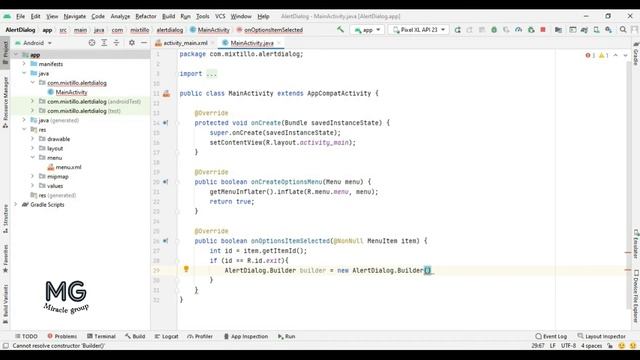This screenshot has height=360, width=640.
Task: Open the Layout Inspector
Action: [x=602, y=336]
